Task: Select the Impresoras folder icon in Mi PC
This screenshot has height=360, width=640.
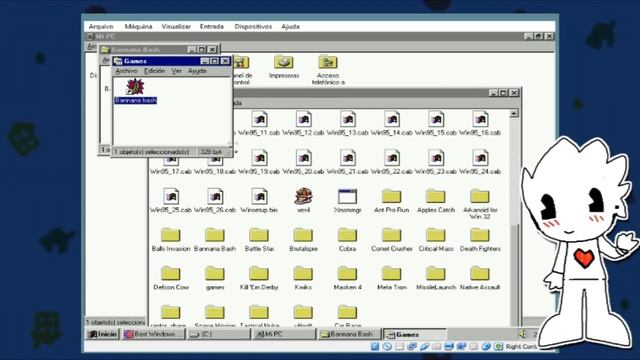Action: coord(284,62)
